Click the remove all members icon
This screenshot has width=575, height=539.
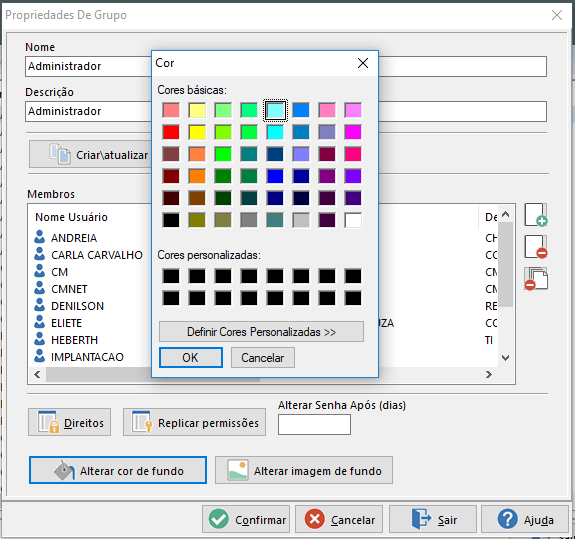(x=536, y=279)
